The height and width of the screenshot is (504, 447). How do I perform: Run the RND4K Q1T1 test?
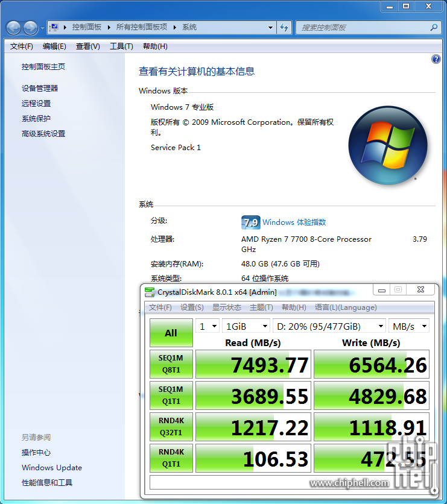[171, 458]
